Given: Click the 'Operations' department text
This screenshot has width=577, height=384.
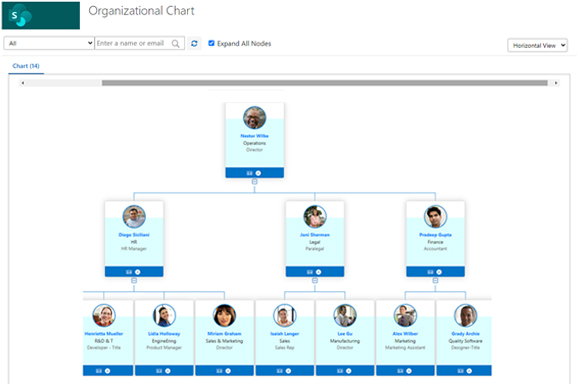Looking at the screenshot, I should pos(254,143).
